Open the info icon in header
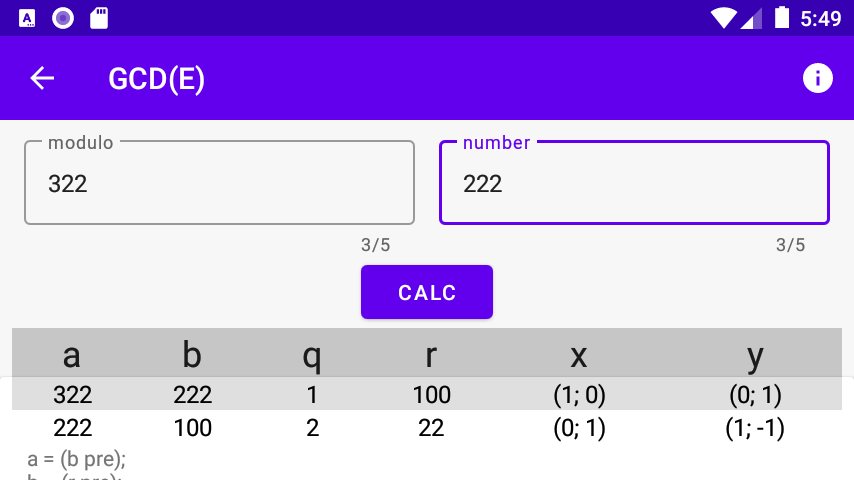 [x=818, y=78]
